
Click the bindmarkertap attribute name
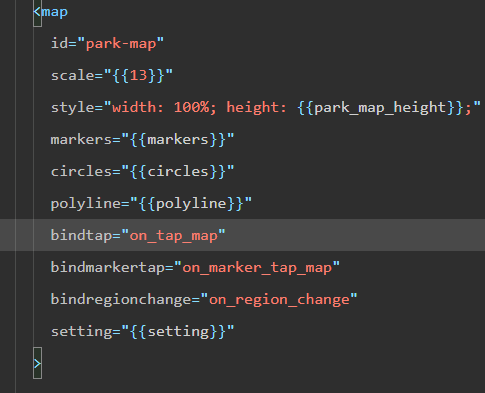(x=108, y=267)
